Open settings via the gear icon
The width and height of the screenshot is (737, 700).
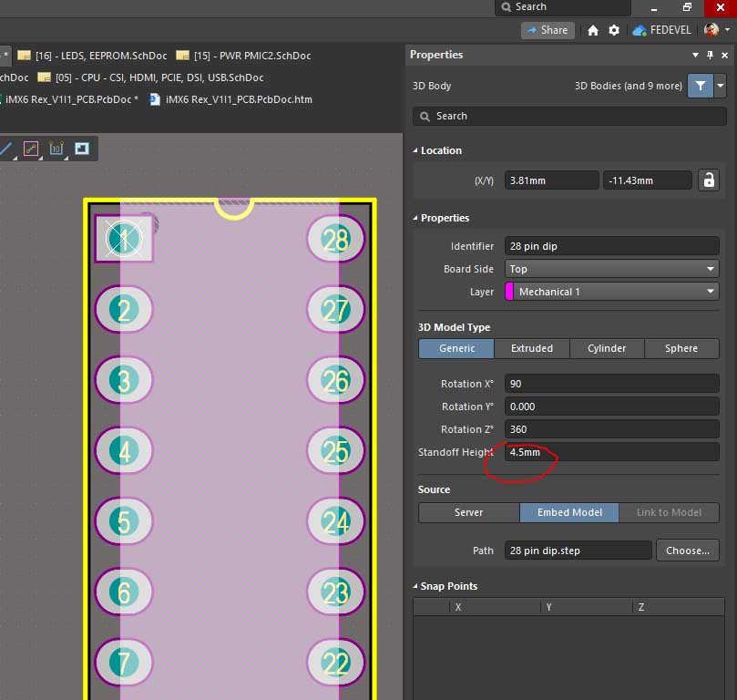click(614, 30)
